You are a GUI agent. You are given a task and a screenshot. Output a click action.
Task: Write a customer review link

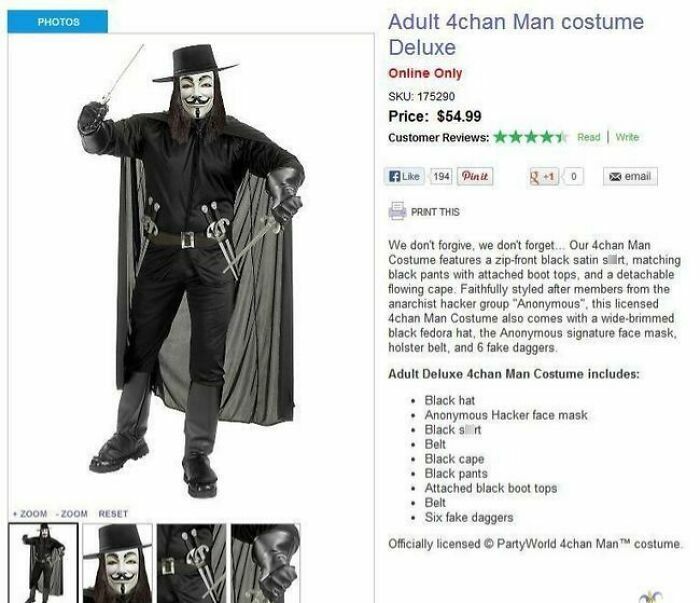[x=627, y=138]
